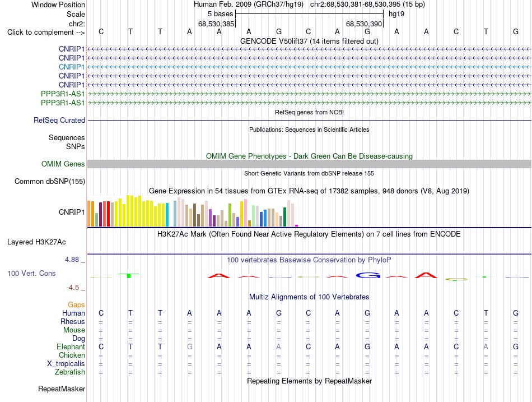Select the Elephant species label
The width and height of the screenshot is (532, 402).
click(71, 347)
